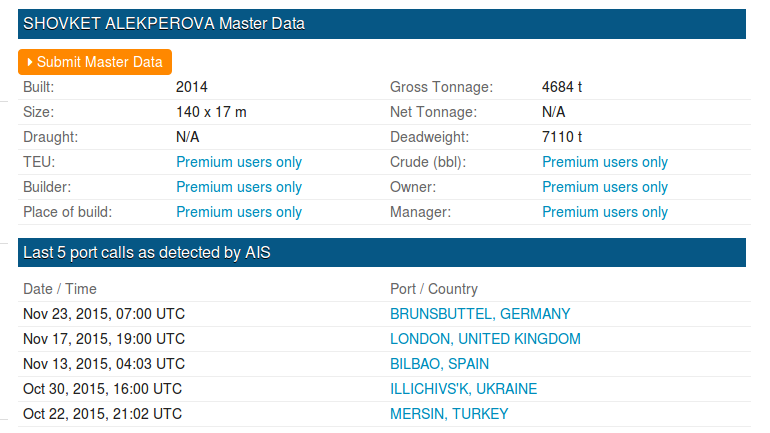The image size is (770, 433).
Task: Select the London, United Kingdom port
Action: click(x=485, y=339)
